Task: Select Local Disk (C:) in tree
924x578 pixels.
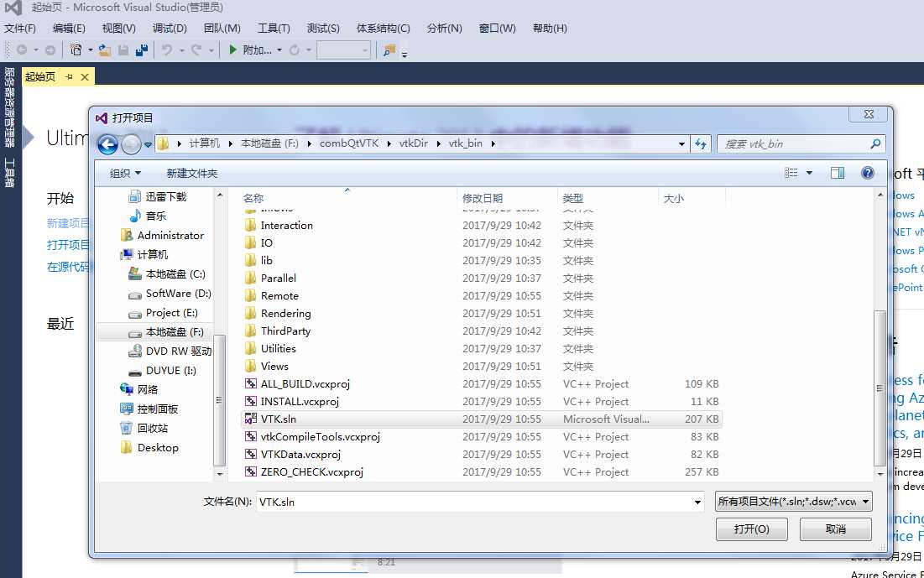Action: (166, 274)
